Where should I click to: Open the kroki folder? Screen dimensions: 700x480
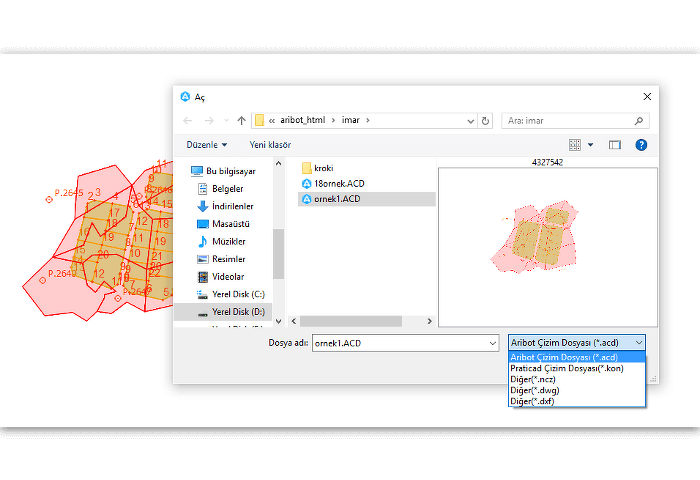click(323, 168)
